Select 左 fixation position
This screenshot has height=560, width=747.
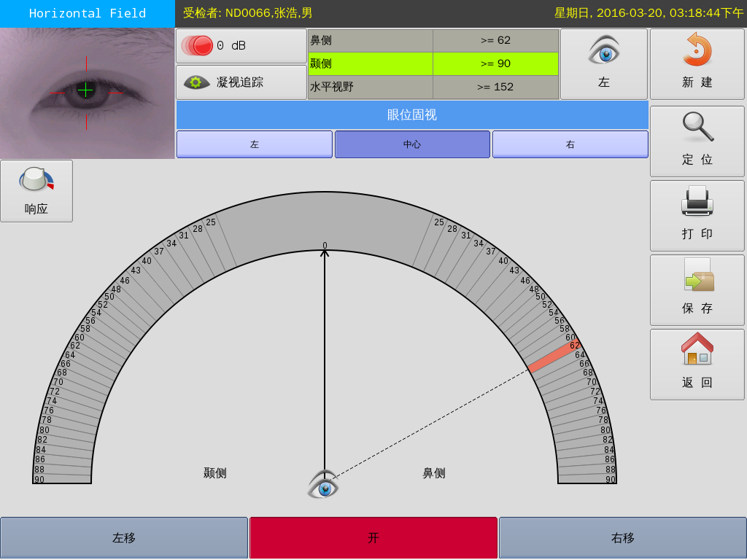(x=254, y=144)
